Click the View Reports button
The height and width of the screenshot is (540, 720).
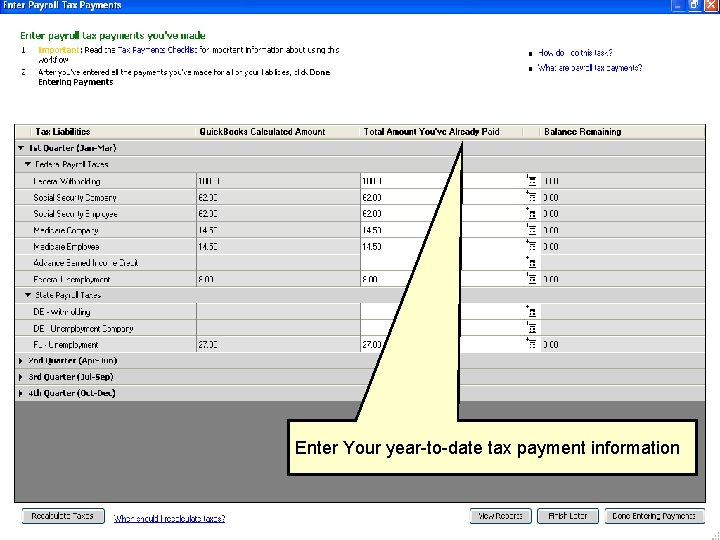pos(501,516)
